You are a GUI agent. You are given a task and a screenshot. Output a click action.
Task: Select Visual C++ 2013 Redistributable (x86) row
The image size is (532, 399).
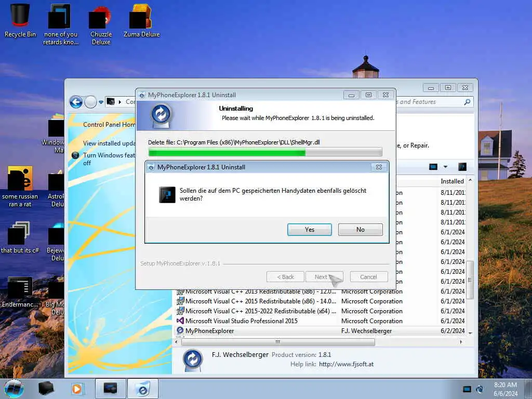tap(320, 291)
